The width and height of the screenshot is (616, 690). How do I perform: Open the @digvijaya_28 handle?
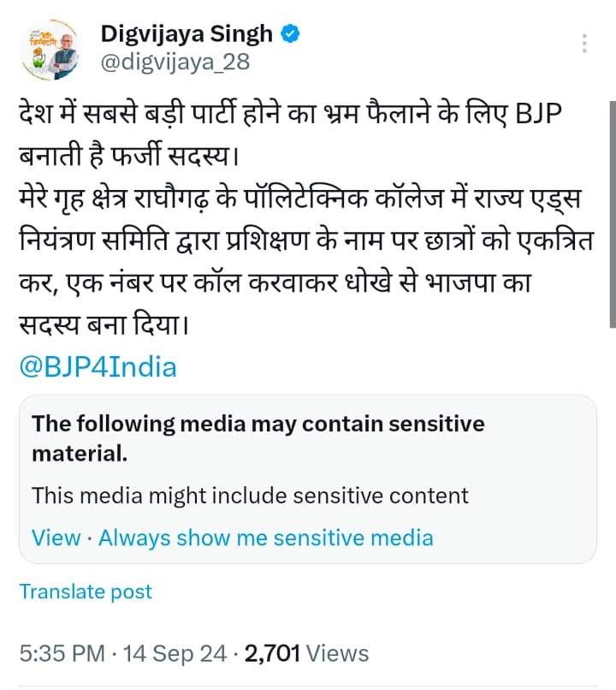[x=168, y=62]
